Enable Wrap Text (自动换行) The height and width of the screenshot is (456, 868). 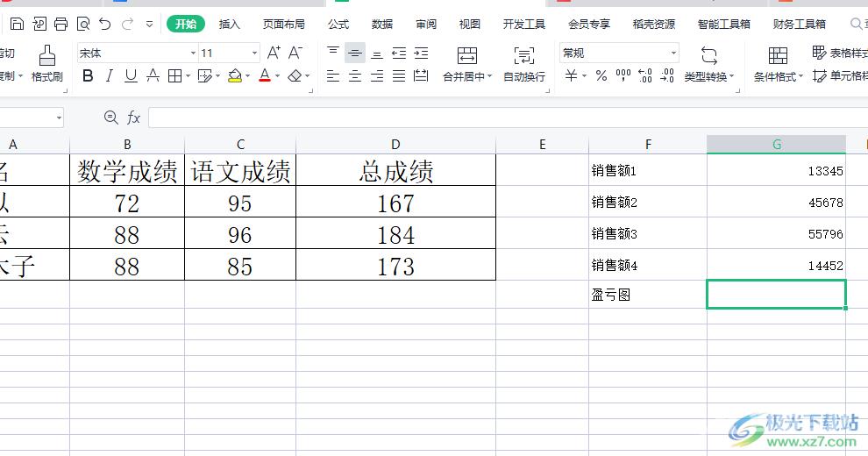pyautogui.click(x=523, y=64)
